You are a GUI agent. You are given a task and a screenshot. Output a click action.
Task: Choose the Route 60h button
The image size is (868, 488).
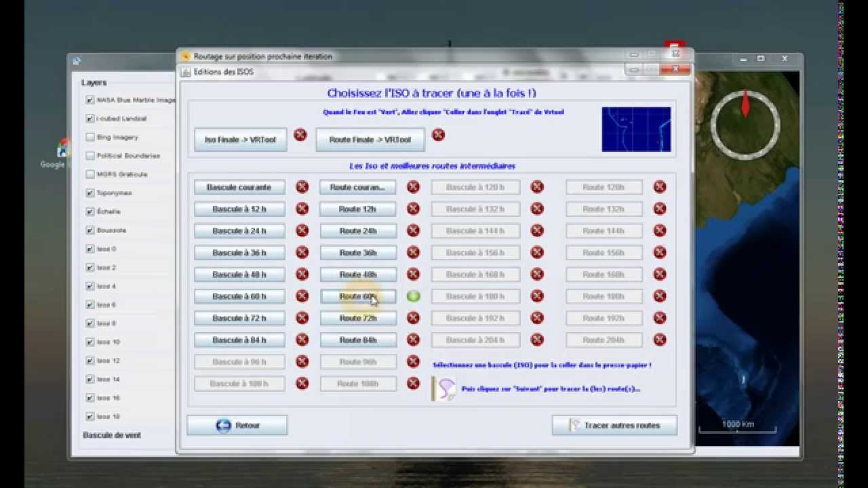358,296
